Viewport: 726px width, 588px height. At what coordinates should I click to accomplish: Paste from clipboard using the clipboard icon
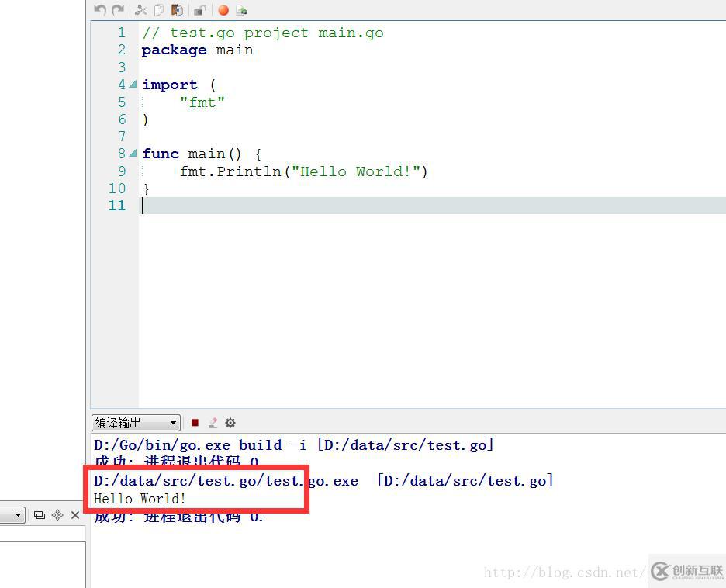[177, 10]
